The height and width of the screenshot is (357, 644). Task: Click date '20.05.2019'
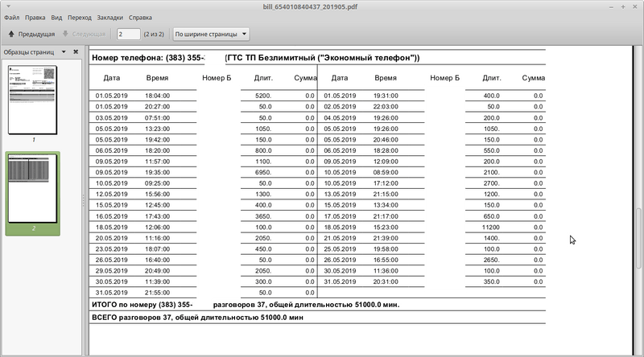tap(112, 238)
